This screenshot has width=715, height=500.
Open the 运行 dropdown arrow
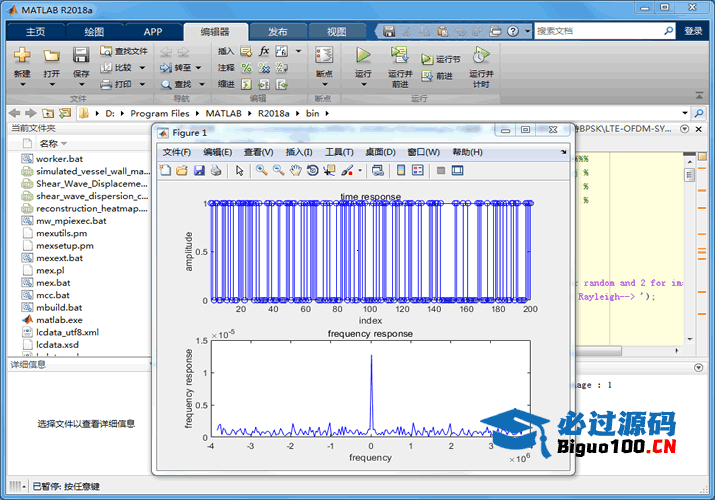pos(363,84)
